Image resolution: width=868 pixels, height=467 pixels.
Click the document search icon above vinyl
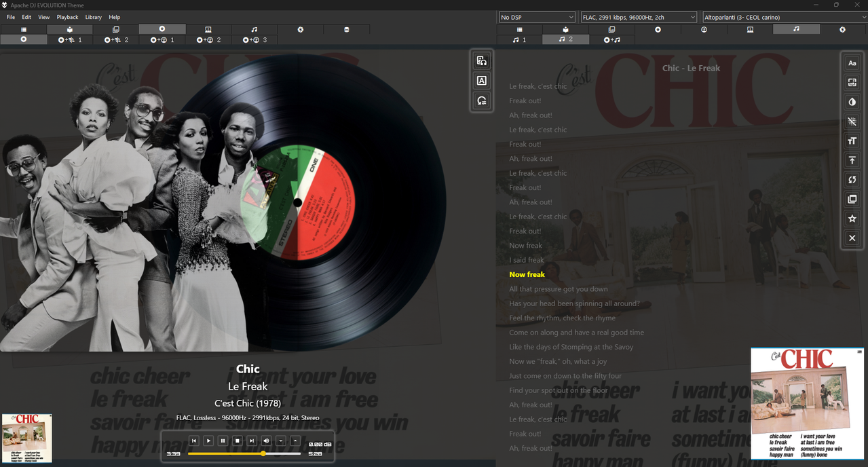click(482, 61)
